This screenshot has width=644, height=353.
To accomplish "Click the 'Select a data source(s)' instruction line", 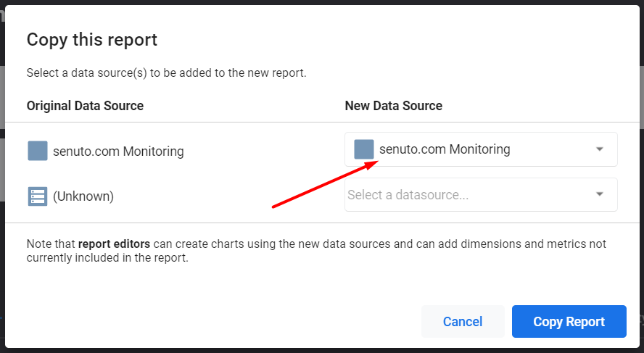I will pyautogui.click(x=166, y=73).
